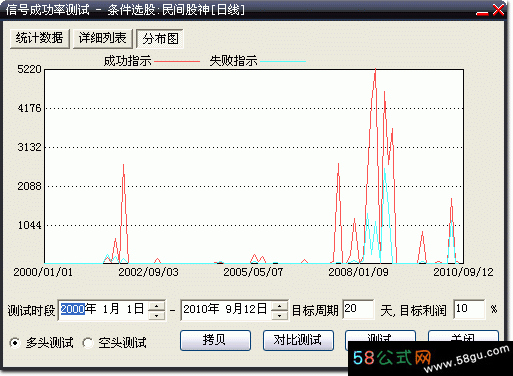Open the 详细列表 tab
This screenshot has height=376, width=513.
pyautogui.click(x=103, y=39)
